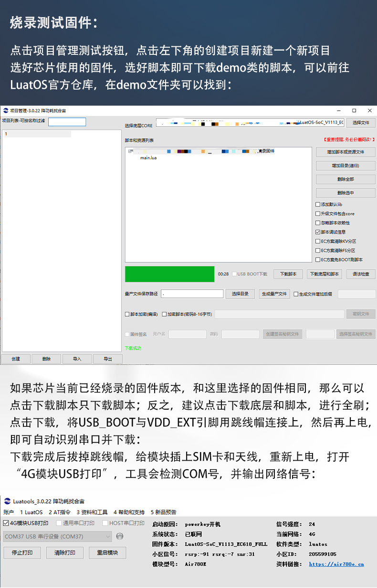This screenshot has width=377, height=588.
Task: Click the round port status icon beside COM37
Action: [120, 536]
